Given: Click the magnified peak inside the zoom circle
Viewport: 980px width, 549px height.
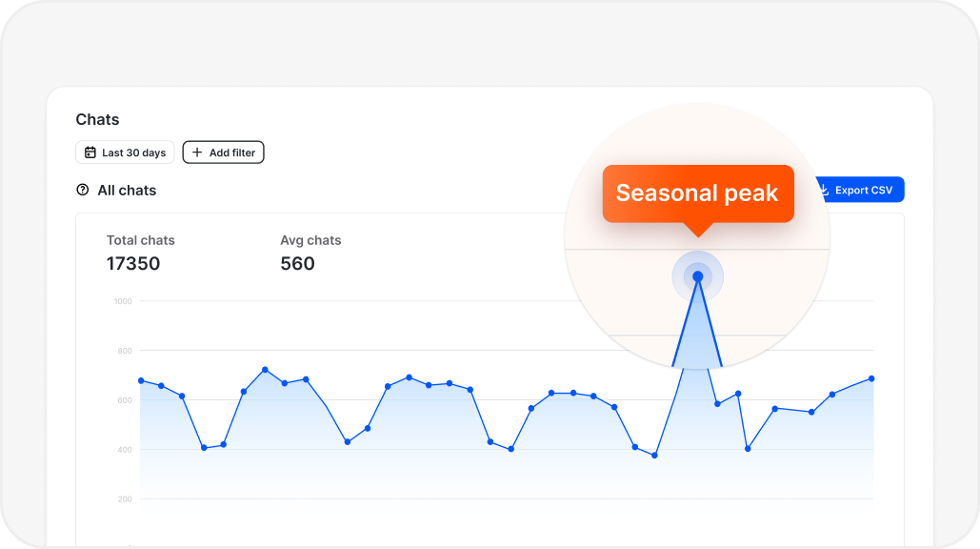Looking at the screenshot, I should pyautogui.click(x=698, y=275).
